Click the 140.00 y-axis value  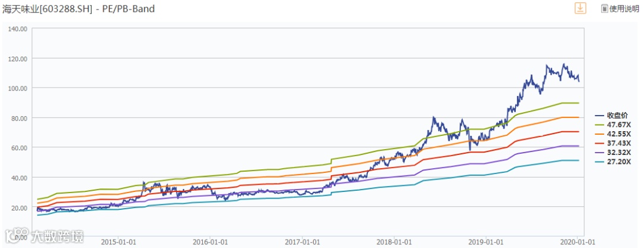18,29
